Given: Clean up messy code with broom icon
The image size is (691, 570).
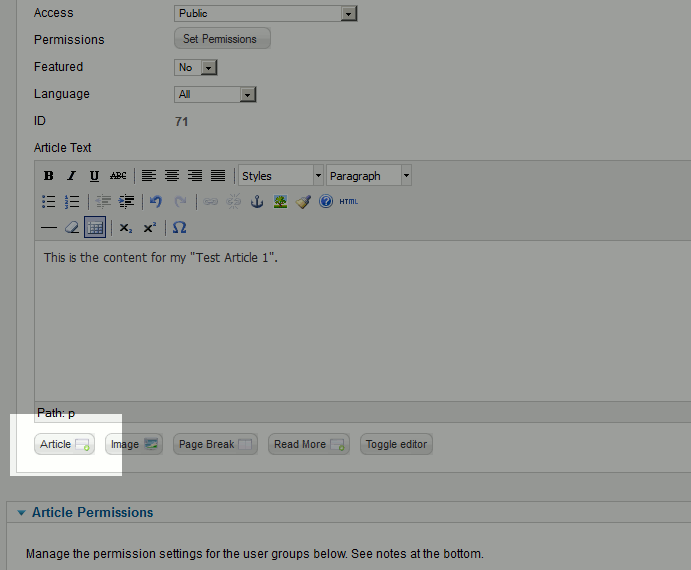Looking at the screenshot, I should [303, 201].
